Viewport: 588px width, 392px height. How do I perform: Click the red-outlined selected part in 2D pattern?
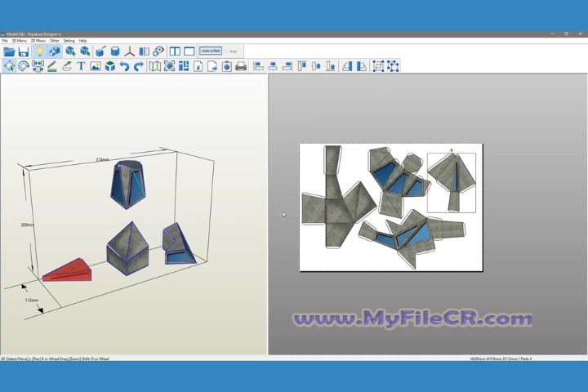452,183
